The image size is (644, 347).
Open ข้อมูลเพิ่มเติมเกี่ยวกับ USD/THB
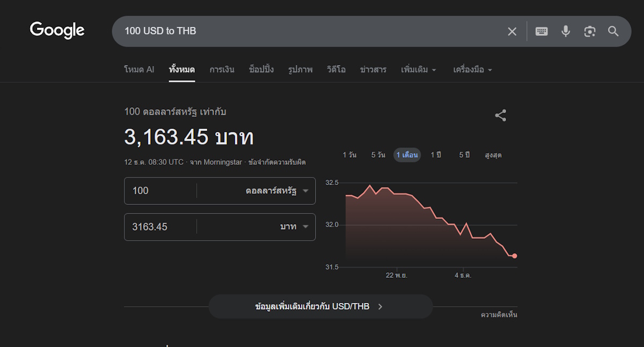320,307
